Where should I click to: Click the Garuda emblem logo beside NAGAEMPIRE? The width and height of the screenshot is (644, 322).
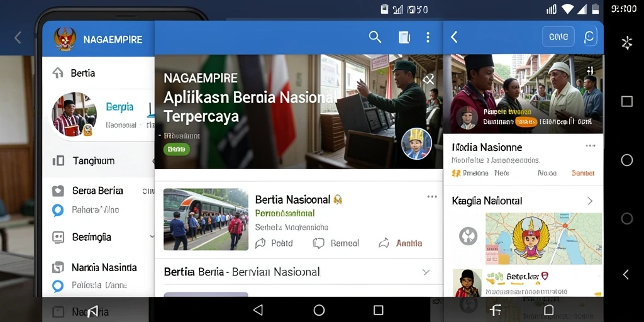click(65, 39)
